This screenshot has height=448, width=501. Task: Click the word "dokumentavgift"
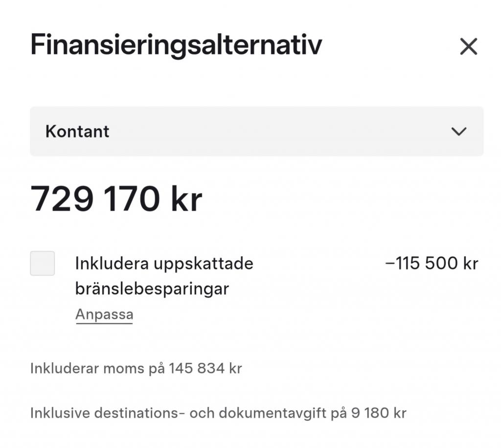tap(272, 413)
